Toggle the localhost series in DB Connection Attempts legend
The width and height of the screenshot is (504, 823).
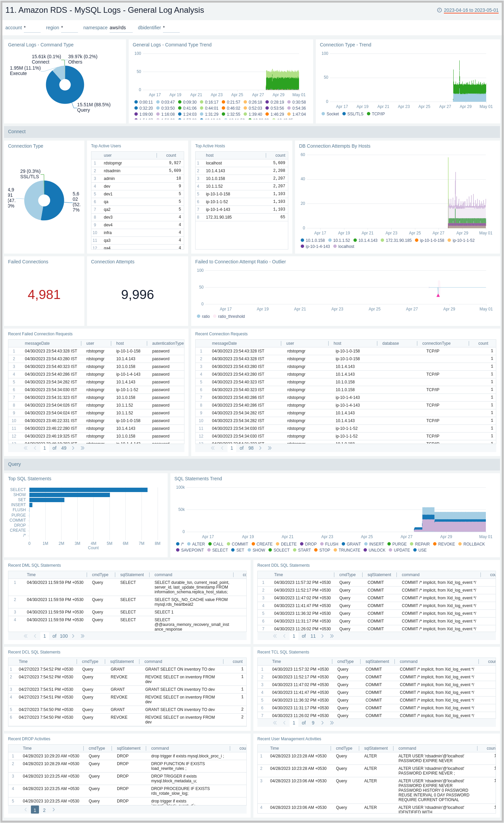pyautogui.click(x=346, y=247)
